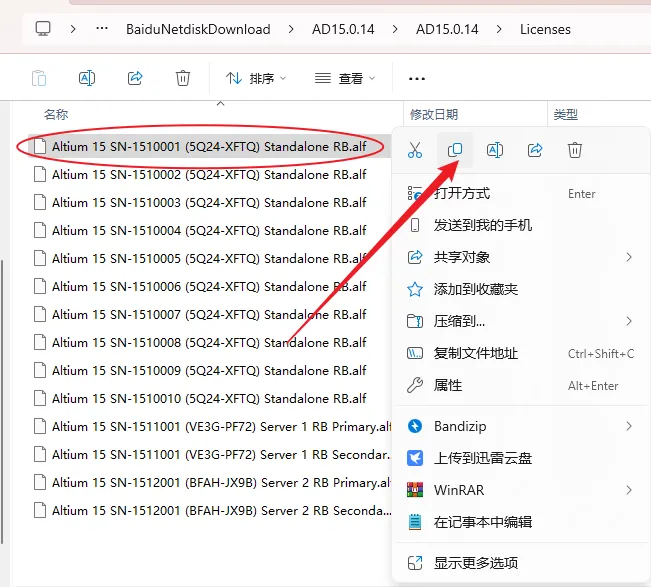Image resolution: width=651 pixels, height=587 pixels.
Task: Select file Altium 15 SN-1510003 Standalone RB.alf
Action: [209, 203]
